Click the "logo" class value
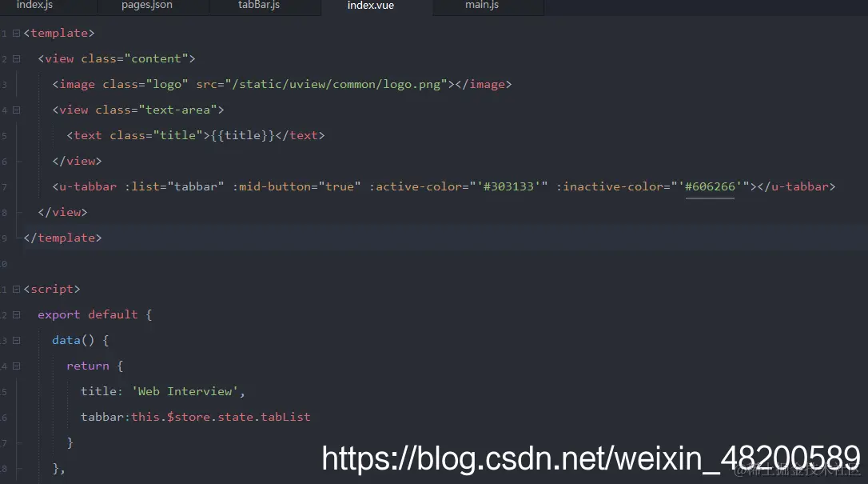The width and height of the screenshot is (868, 484). tap(166, 84)
